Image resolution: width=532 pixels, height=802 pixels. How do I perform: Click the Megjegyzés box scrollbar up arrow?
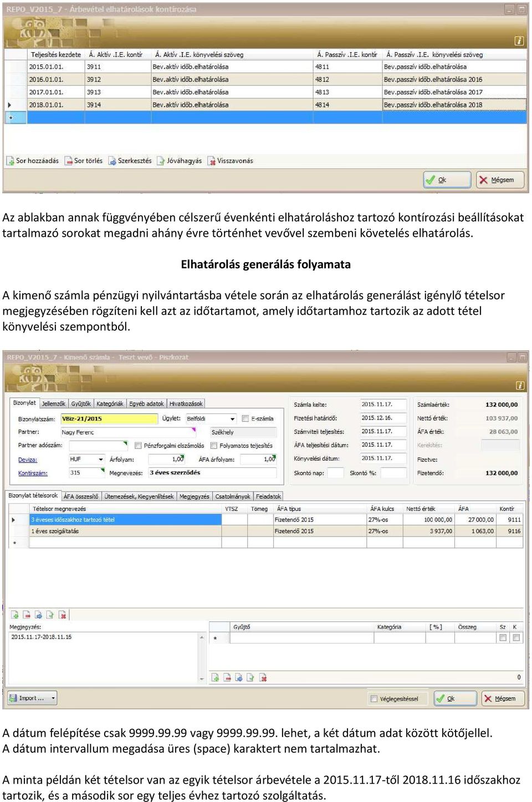point(201,637)
